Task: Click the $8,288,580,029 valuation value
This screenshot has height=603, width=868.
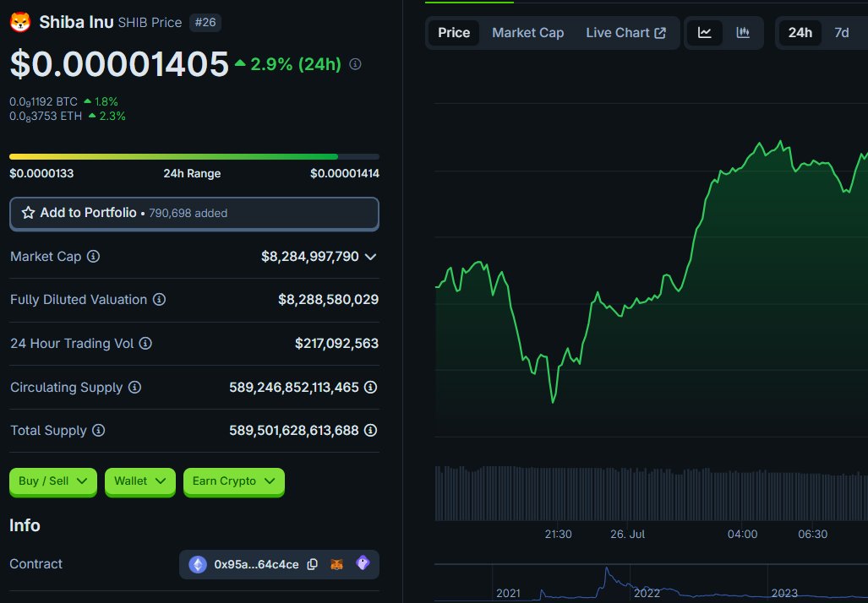Action: [328, 299]
